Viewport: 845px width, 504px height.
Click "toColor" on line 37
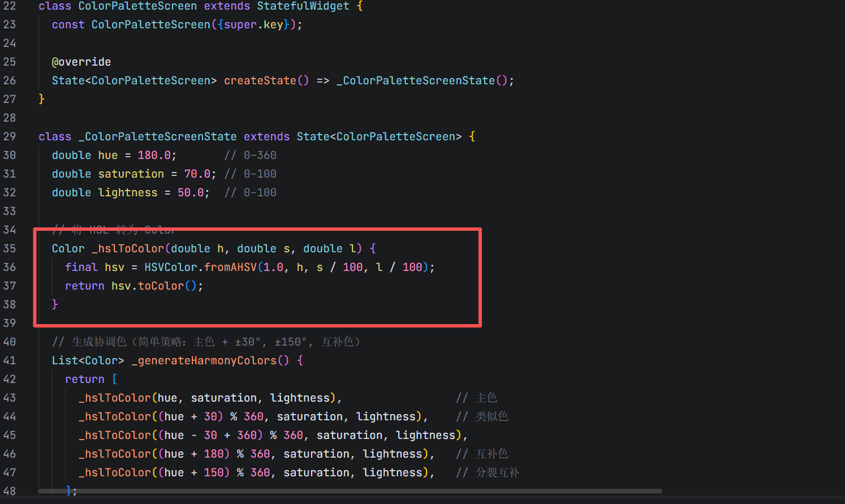tap(161, 286)
